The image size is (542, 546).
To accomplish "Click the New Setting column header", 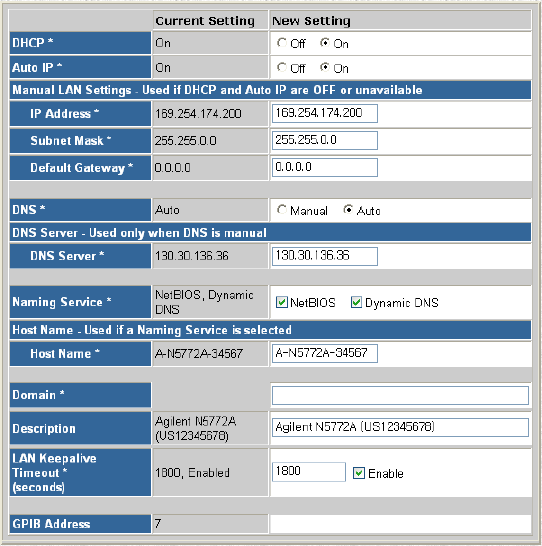I will (x=311, y=21).
